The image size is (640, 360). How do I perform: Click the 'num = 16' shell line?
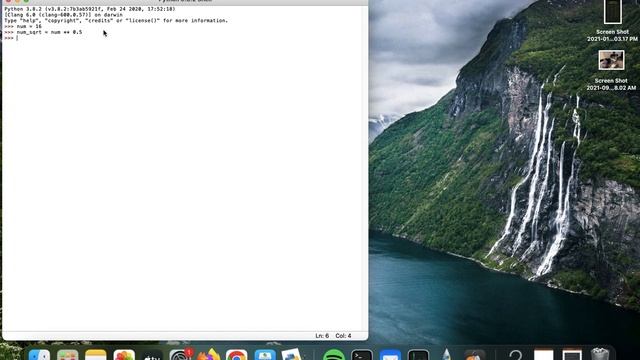coord(23,26)
